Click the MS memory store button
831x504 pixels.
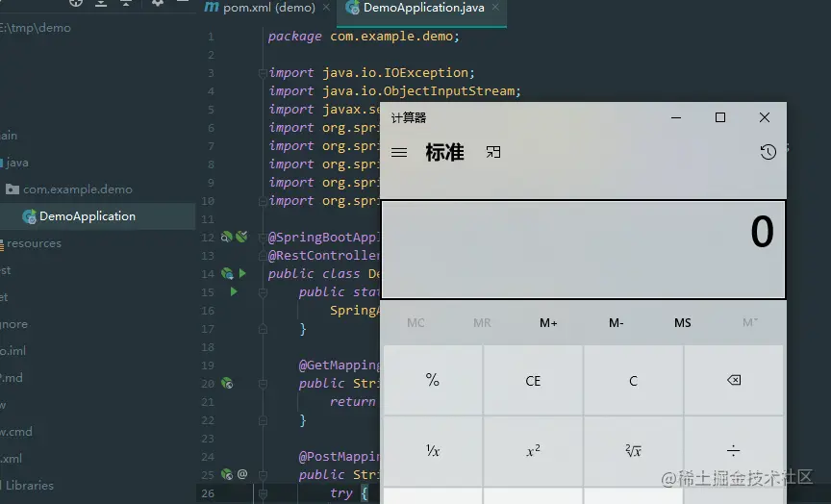(683, 323)
